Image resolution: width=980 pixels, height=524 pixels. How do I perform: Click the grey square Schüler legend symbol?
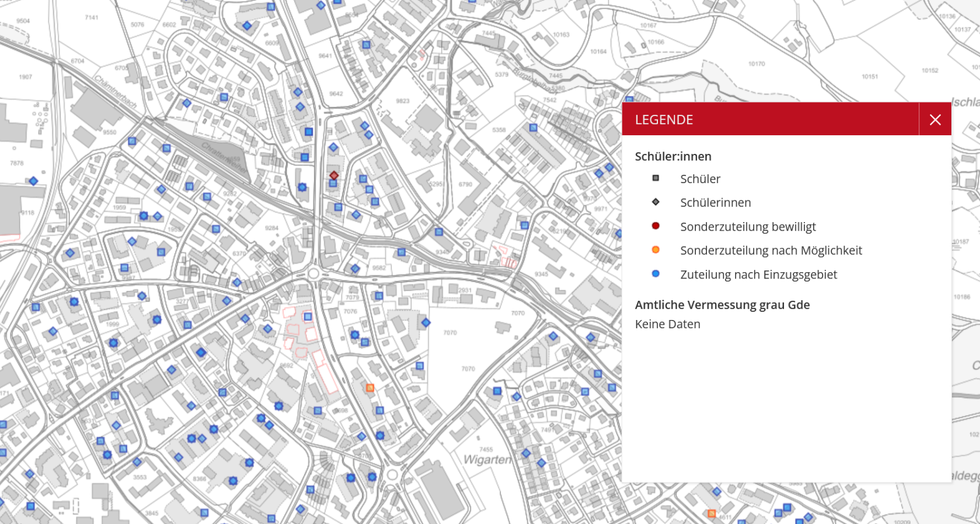pos(656,178)
